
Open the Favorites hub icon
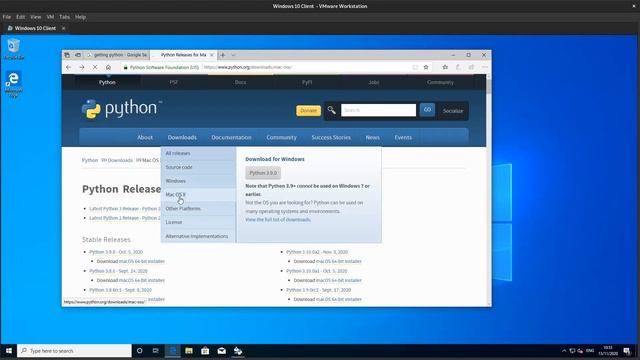445,67
